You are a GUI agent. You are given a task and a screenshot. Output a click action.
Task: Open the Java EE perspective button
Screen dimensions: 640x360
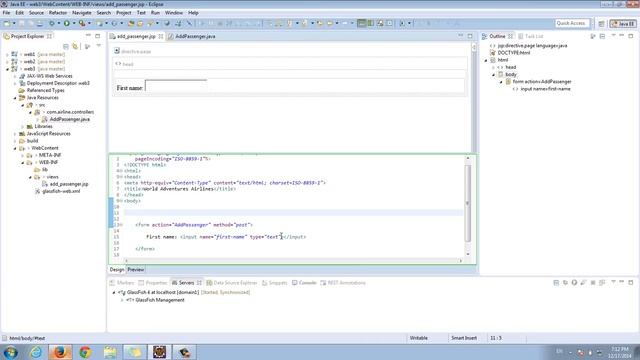623,24
